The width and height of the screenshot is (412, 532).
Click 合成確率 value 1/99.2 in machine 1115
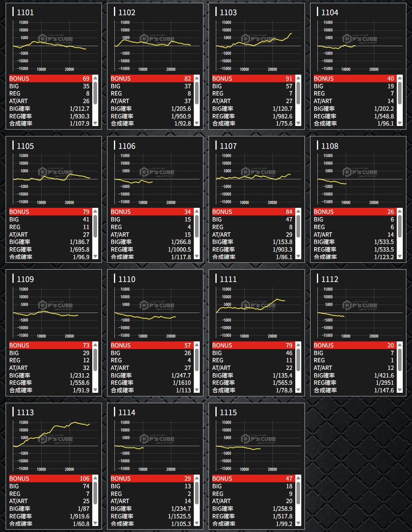(x=284, y=524)
